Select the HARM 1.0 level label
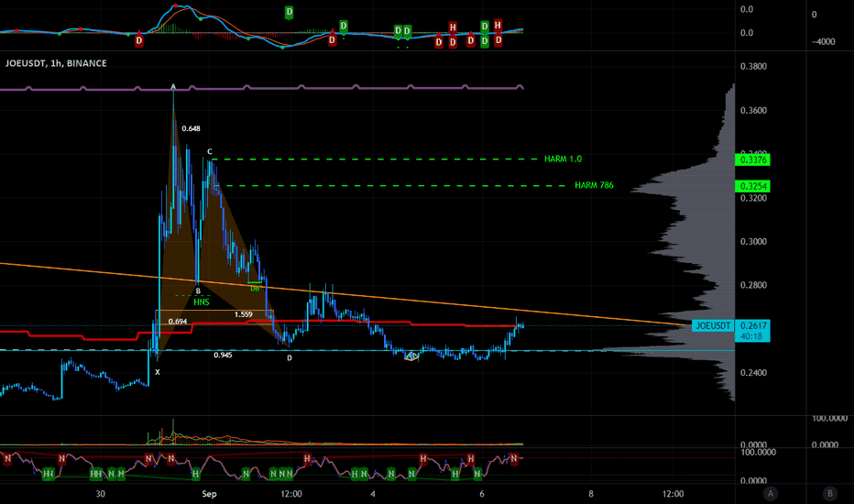Viewport: 854px width, 504px height. (564, 159)
